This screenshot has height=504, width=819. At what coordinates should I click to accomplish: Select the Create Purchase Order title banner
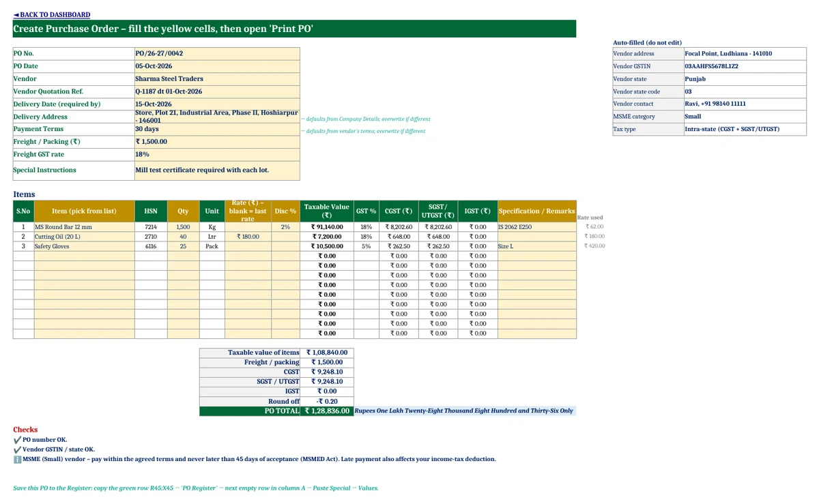(x=294, y=29)
